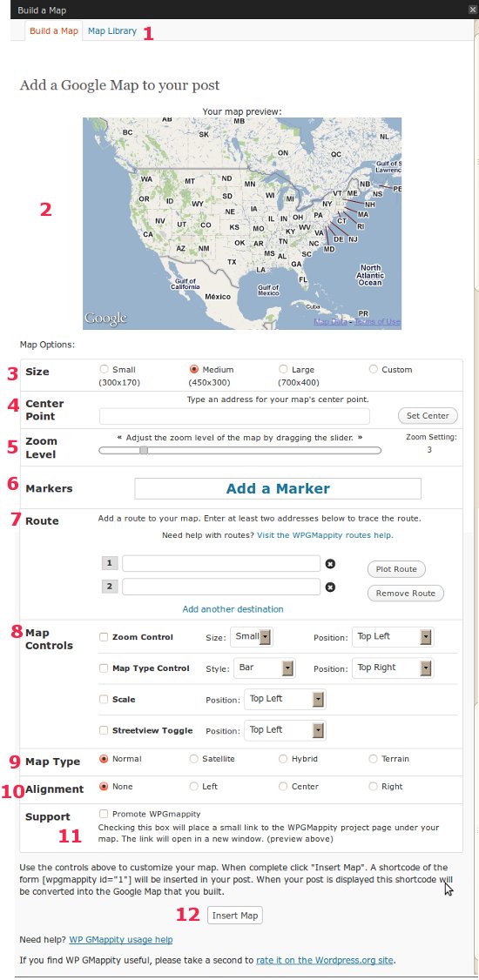Image resolution: width=479 pixels, height=980 pixels.
Task: Close the Build a Map dialog
Action: pos(473,10)
